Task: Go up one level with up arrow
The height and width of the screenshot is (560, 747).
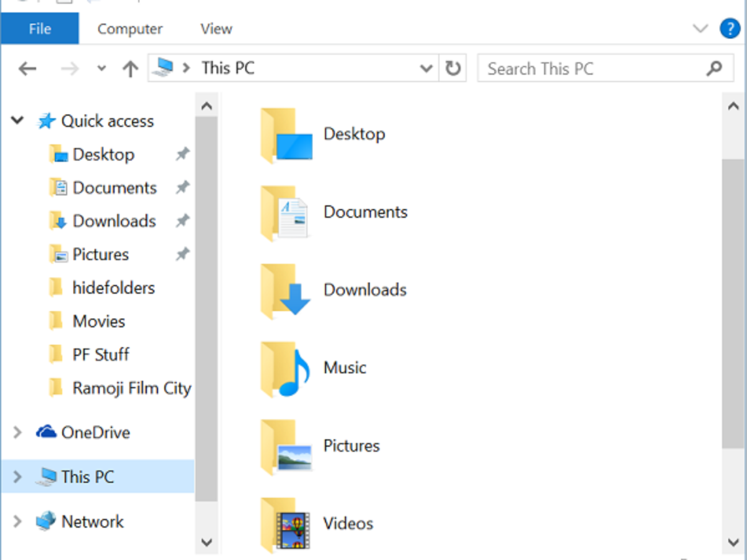Action: [x=130, y=68]
